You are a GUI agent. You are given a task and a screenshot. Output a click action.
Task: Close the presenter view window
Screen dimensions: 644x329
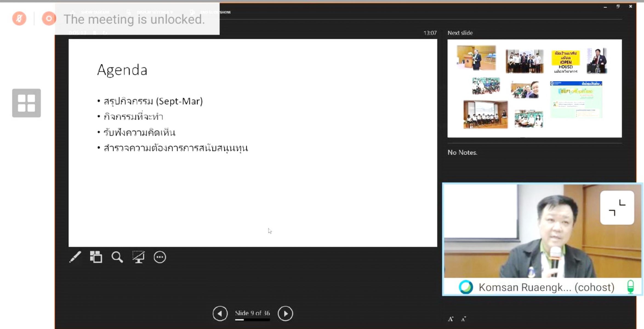tap(631, 7)
